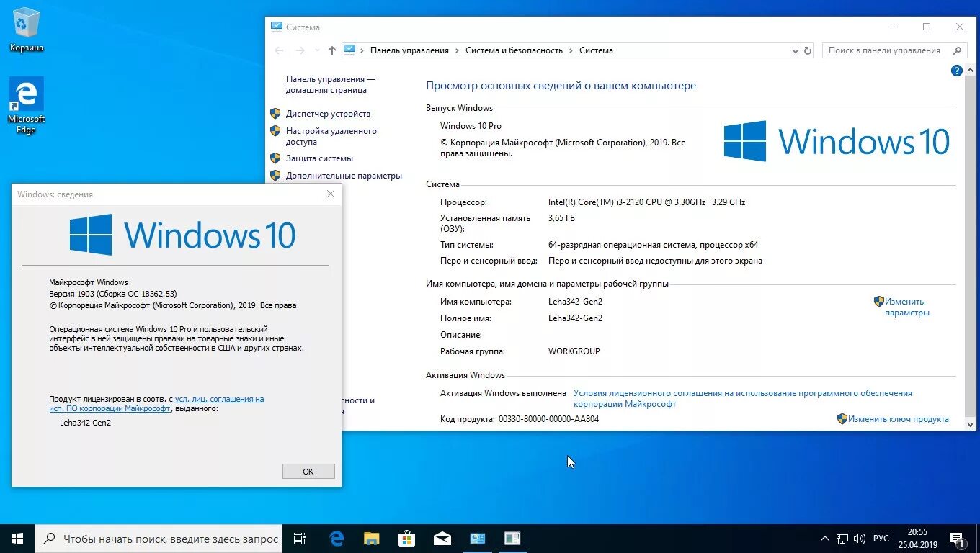The image size is (980, 553).
Task: Click Изменить параметры link
Action: coord(906,307)
